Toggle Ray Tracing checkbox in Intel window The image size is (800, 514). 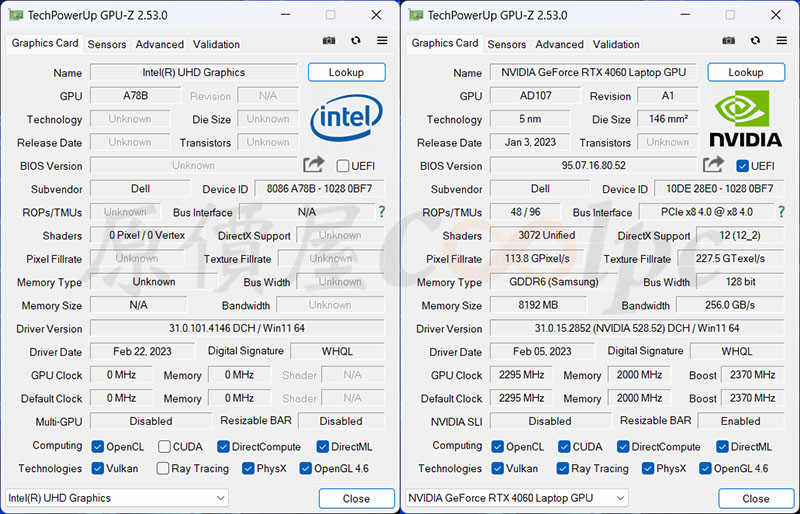click(x=163, y=468)
